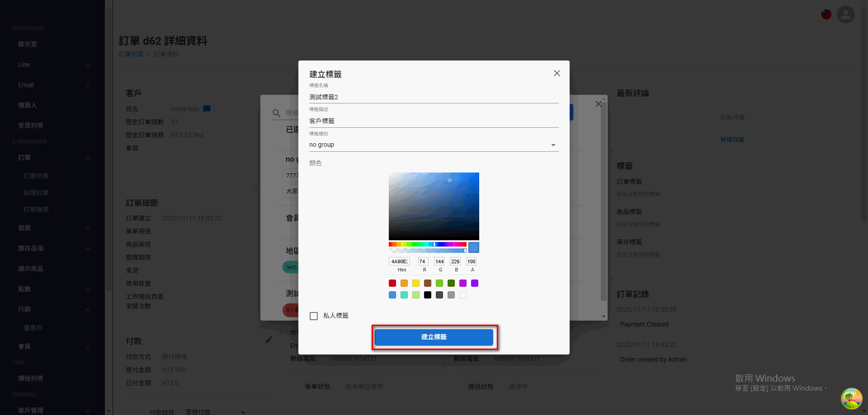
Task: Open 訂單列表 in the sidebar under 訂單
Action: point(36,176)
